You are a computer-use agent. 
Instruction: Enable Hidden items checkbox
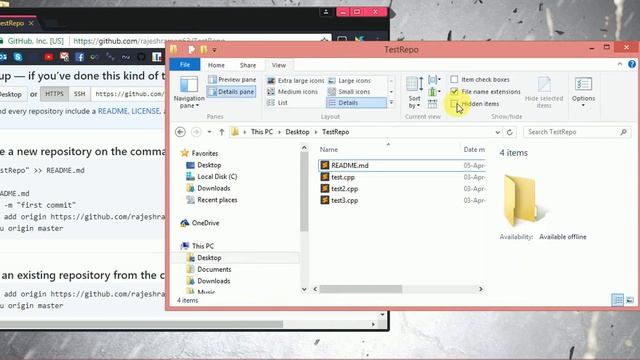[x=454, y=104]
